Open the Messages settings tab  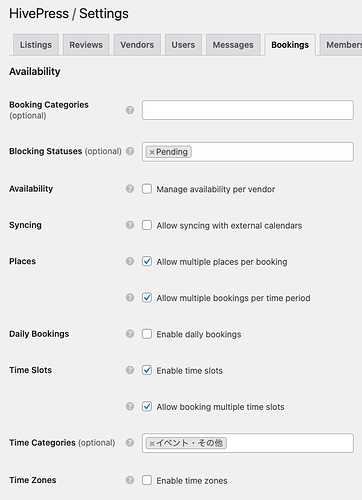tap(233, 45)
